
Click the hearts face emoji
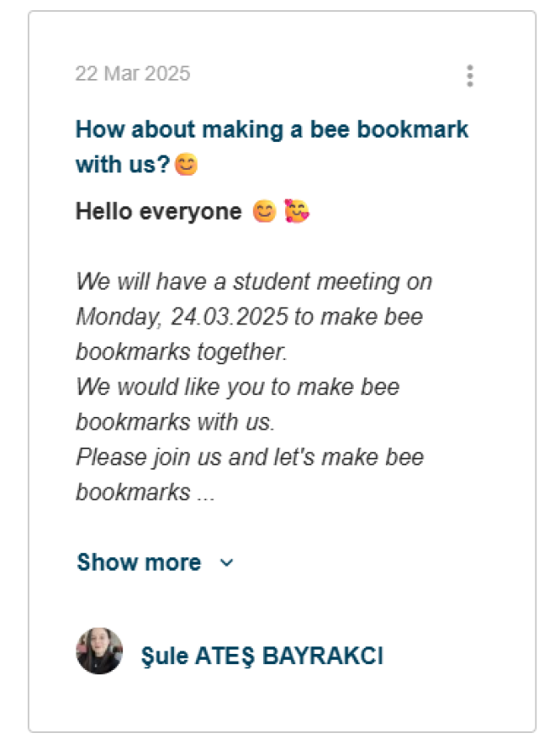pos(297,211)
